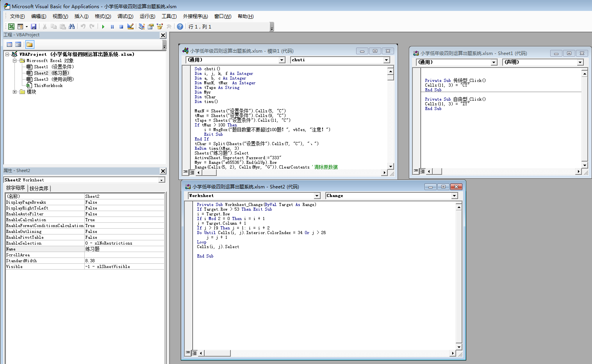Open the Worksheet dropdown in Sheet2 code window

coord(317,196)
